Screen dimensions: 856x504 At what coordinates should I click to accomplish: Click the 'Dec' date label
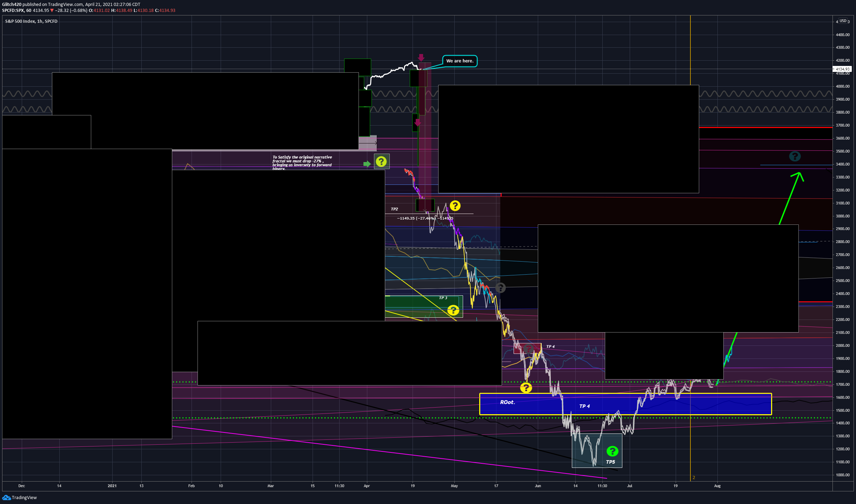point(22,486)
